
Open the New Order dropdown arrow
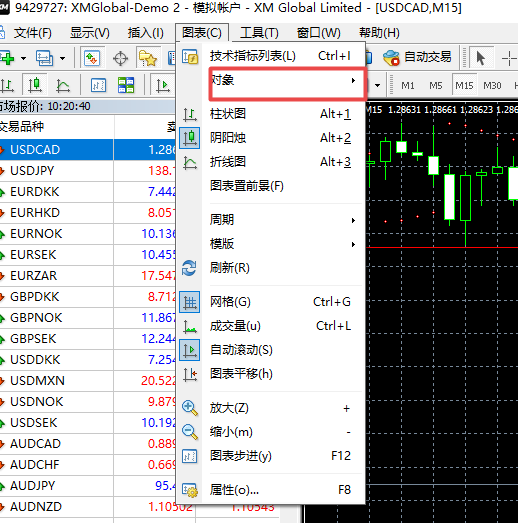coord(23,58)
